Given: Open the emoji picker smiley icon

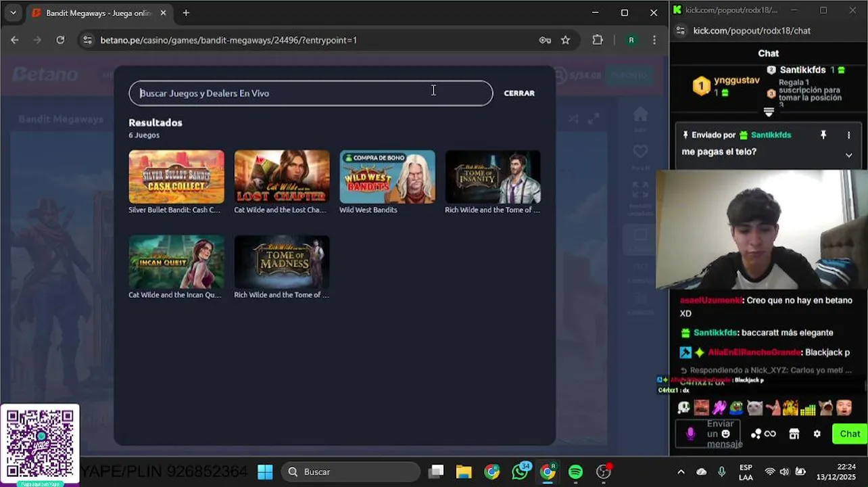Looking at the screenshot, I should pyautogui.click(x=725, y=434).
